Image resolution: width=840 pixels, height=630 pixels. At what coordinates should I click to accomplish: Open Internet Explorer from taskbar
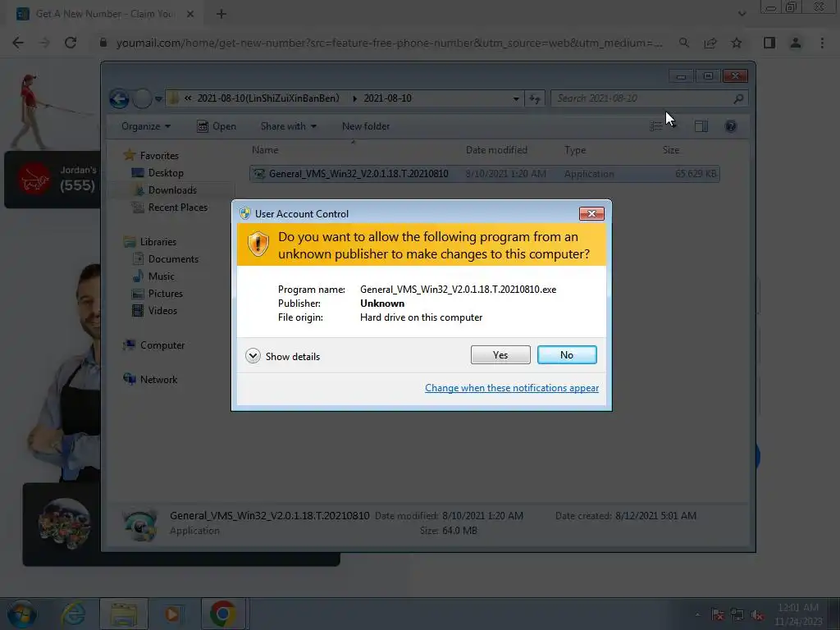pyautogui.click(x=73, y=614)
